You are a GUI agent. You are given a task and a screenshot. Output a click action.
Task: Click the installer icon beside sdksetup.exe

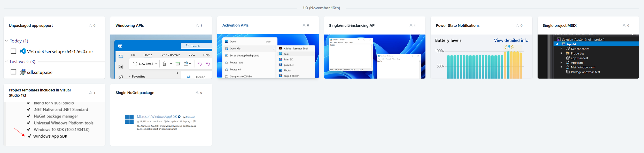pyautogui.click(x=22, y=72)
